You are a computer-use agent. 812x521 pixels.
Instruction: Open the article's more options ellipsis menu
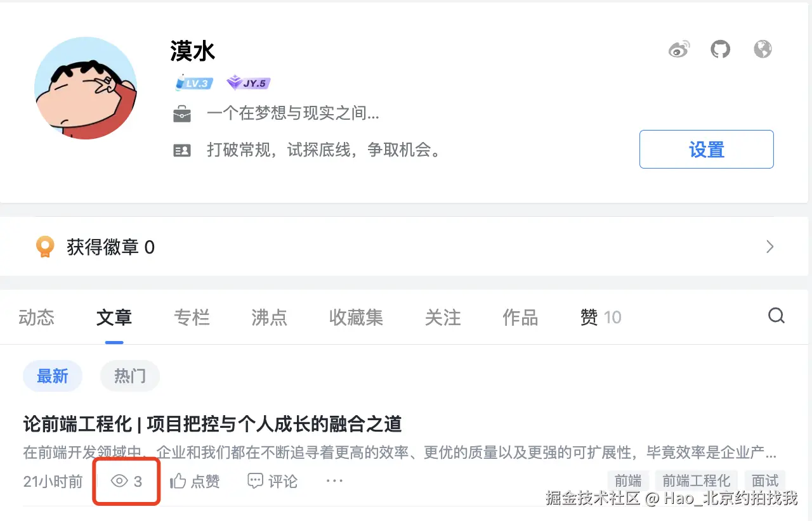pos(334,481)
